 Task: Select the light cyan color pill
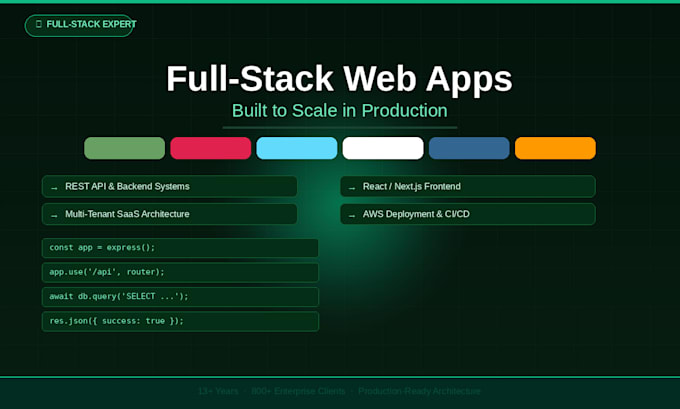[297, 148]
